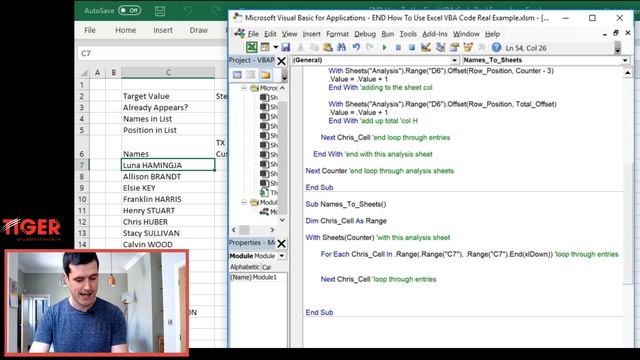
Task: Toggle the AutoSave switch in Excel
Action: point(129,11)
